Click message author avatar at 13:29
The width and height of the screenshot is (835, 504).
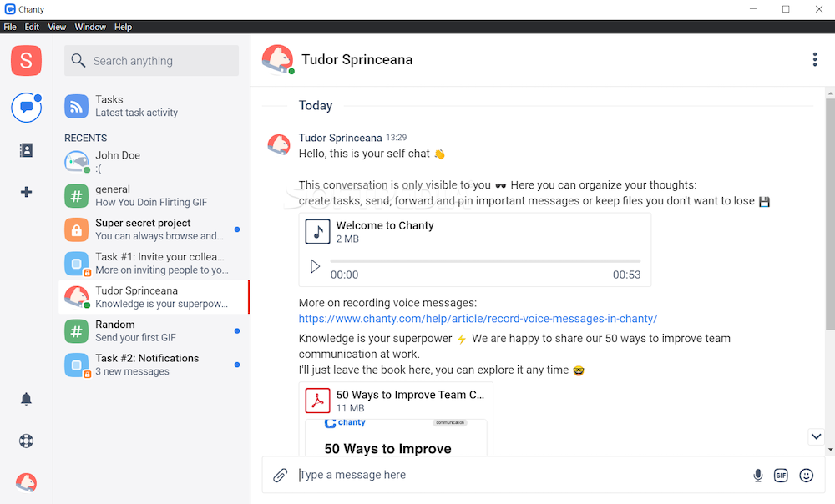pos(279,144)
